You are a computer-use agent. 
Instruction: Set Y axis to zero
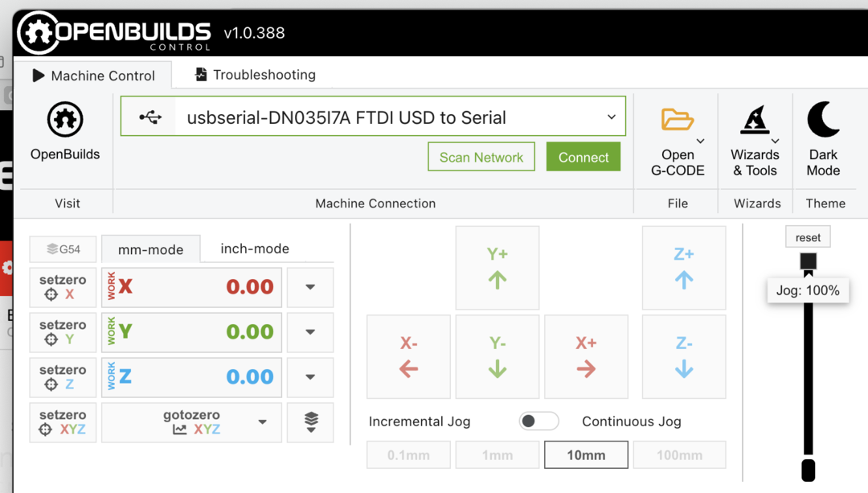tap(63, 332)
